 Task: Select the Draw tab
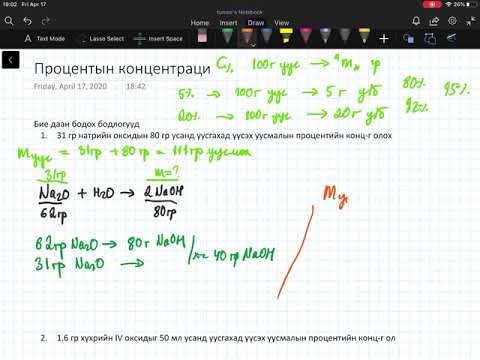(256, 23)
